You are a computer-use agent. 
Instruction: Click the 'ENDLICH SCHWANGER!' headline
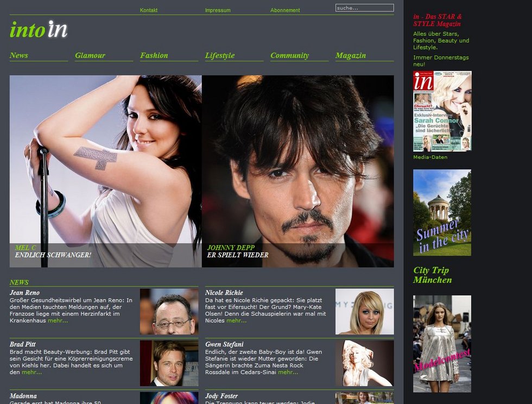coord(53,255)
